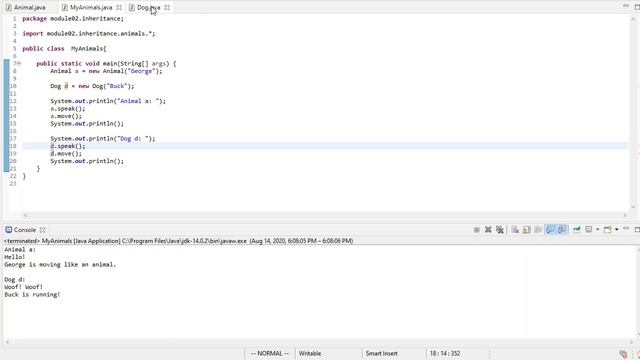Click Remove All Terminated Launches double-X icon

500,230
